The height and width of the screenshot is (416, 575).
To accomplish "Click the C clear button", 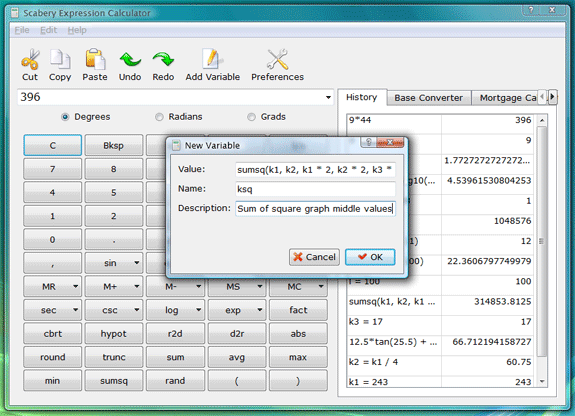I will pos(53,145).
